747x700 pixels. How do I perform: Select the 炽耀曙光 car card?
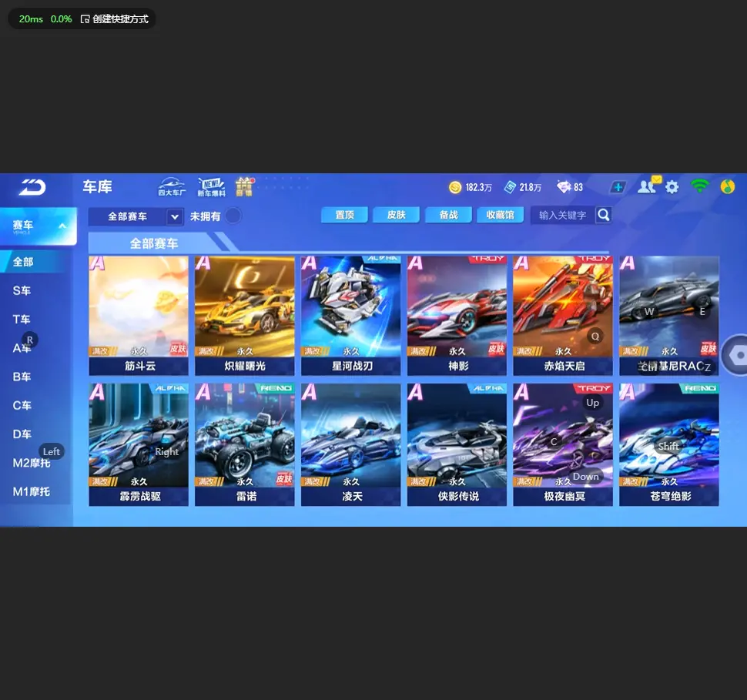(x=245, y=316)
